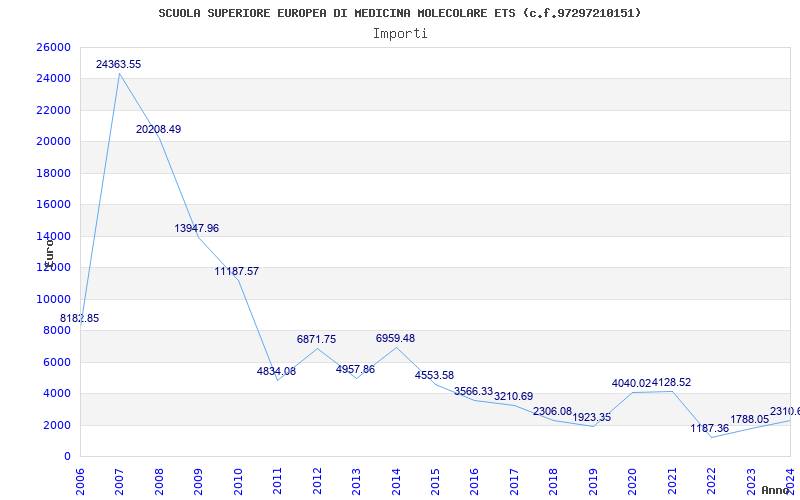Click the y-axis value 14000

(54, 236)
